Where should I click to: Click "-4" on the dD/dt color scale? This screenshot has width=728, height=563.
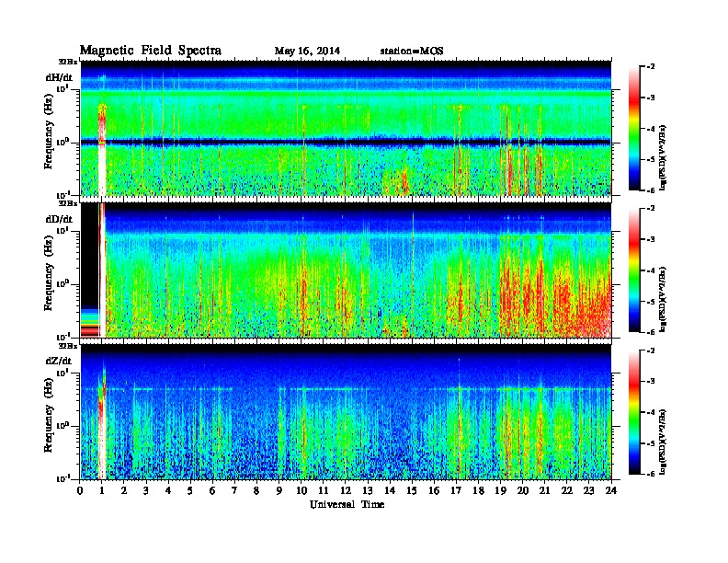coord(651,270)
